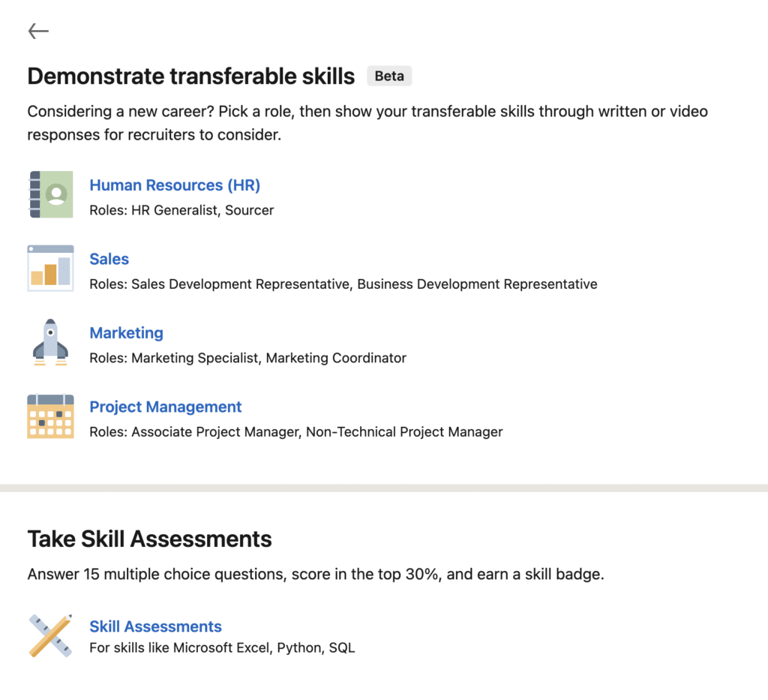This screenshot has width=768, height=700.
Task: Click the Associate Project Manager roles line
Action: [295, 431]
